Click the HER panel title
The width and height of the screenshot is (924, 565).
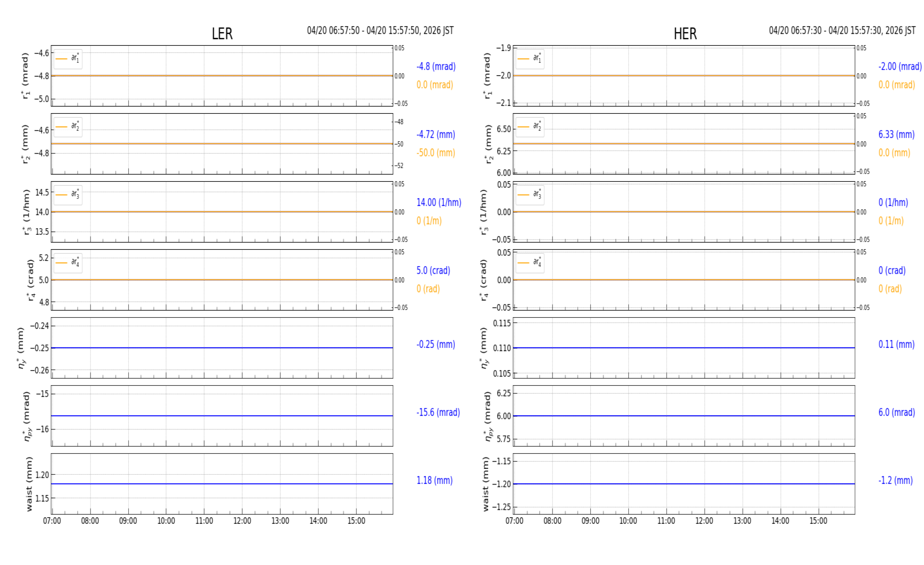click(x=684, y=34)
